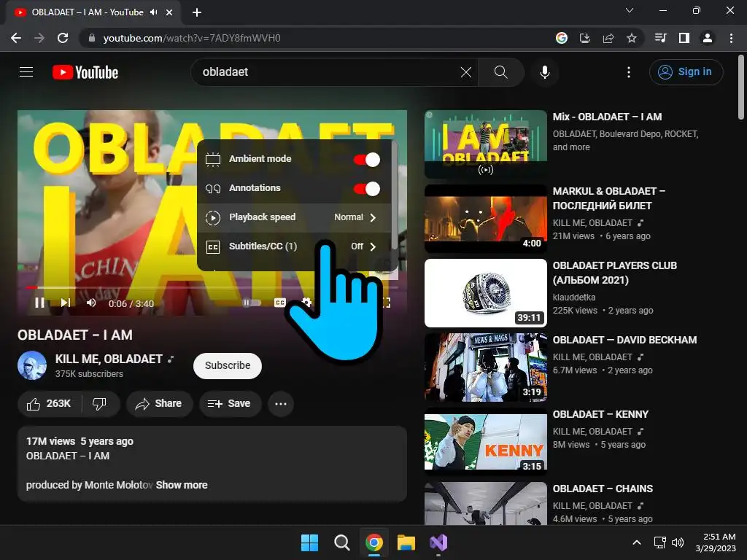Click the magnifier search button
Viewport: 747px width, 560px height.
pos(500,72)
